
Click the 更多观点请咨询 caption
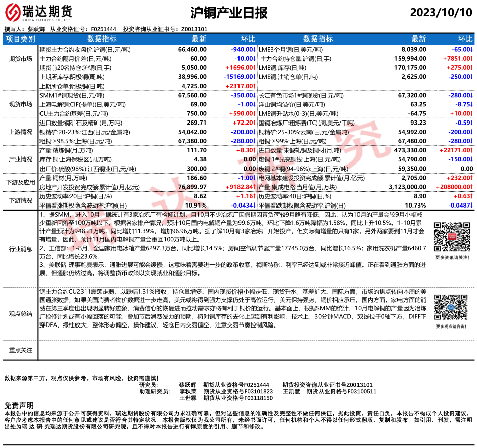448,327
